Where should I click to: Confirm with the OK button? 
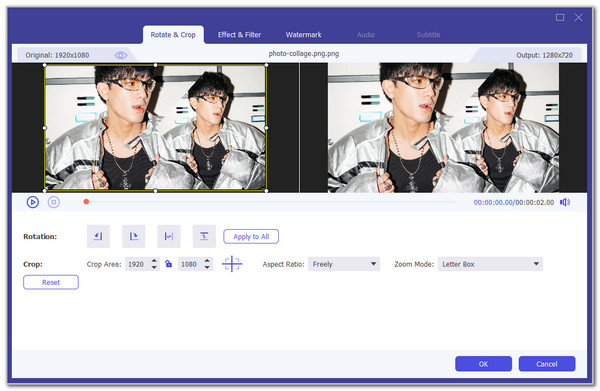click(483, 364)
